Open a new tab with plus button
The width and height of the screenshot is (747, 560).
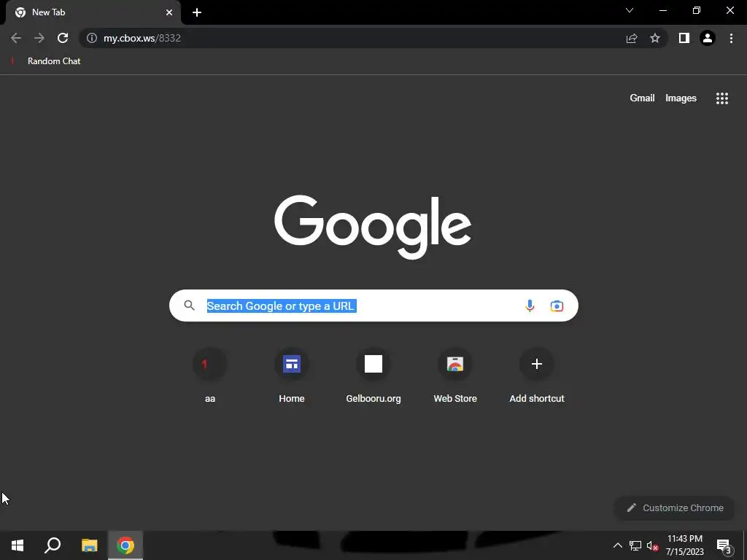pyautogui.click(x=197, y=12)
